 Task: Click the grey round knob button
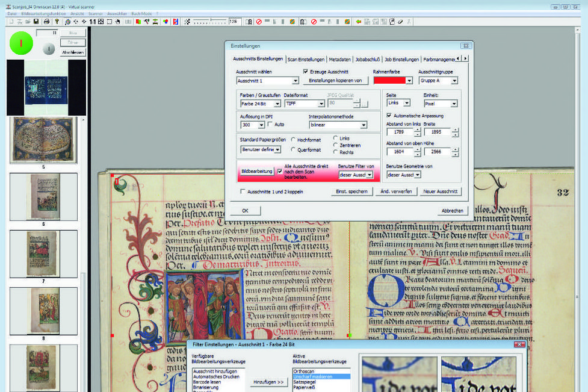click(49, 49)
